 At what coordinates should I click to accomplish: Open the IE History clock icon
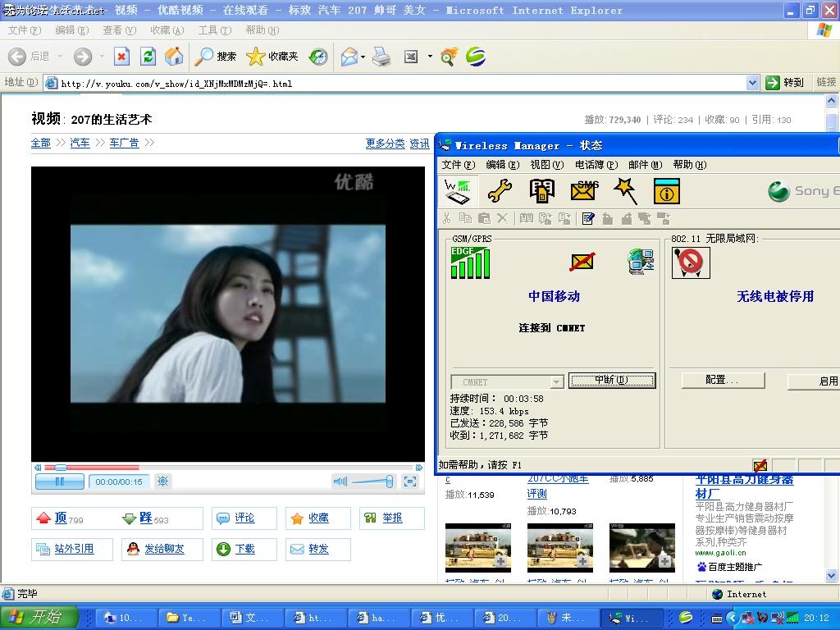318,57
